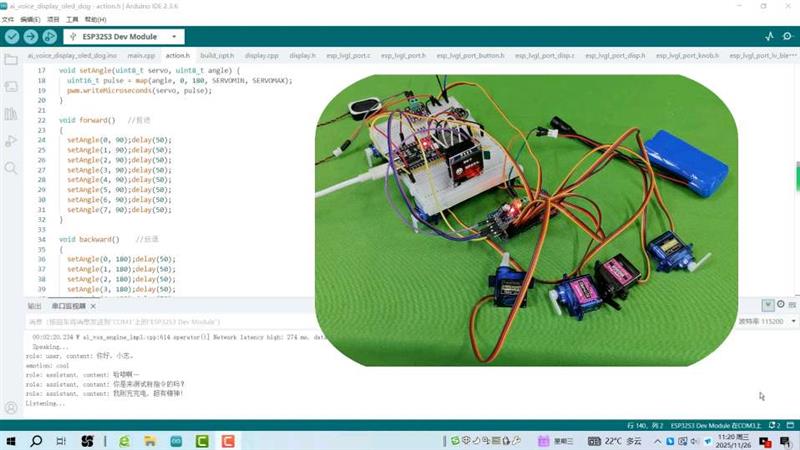800x450 pixels.
Task: Open the esp_lvgl_port_disp.h tab
Action: (615, 55)
